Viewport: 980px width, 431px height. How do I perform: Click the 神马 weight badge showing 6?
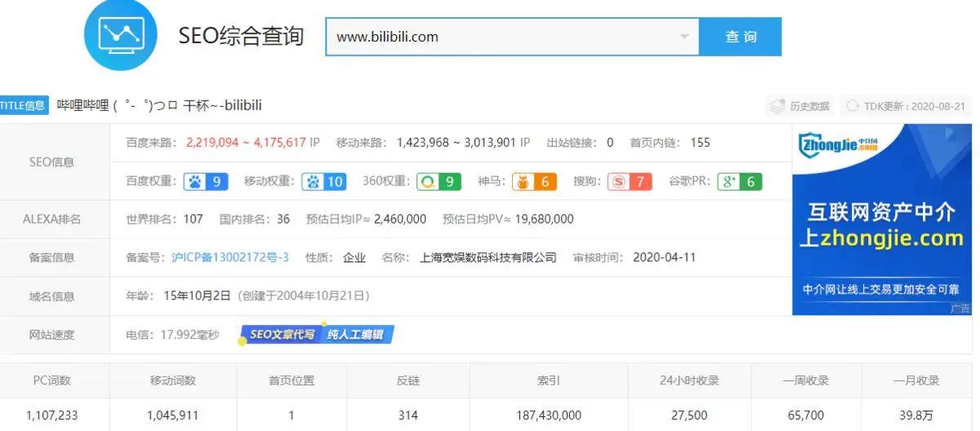[x=534, y=181]
